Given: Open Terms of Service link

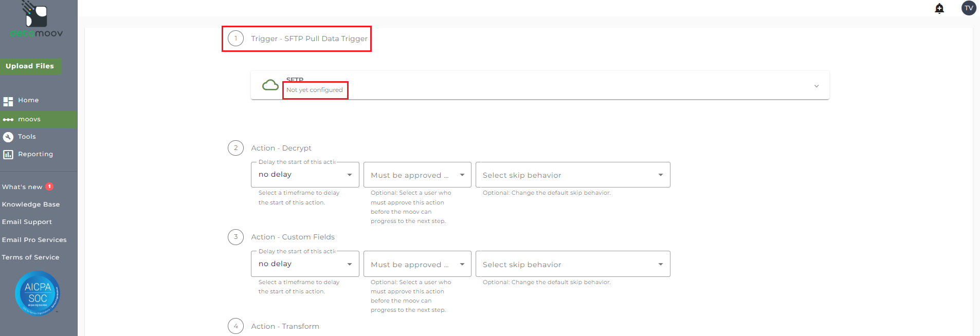Looking at the screenshot, I should (x=30, y=257).
